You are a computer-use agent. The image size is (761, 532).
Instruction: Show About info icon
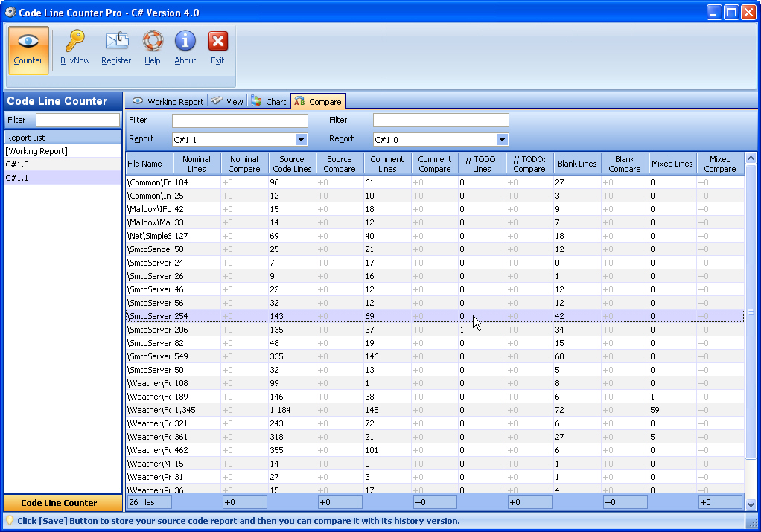coord(185,41)
